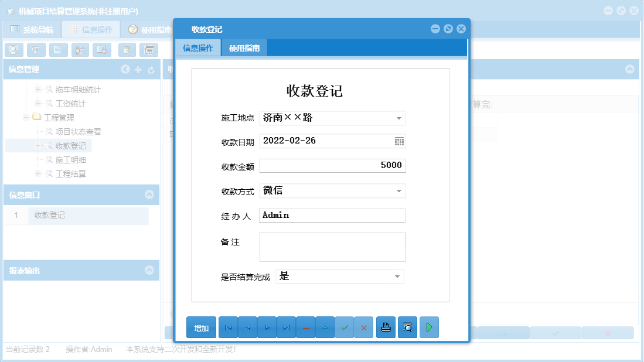The width and height of the screenshot is (644, 362).
Task: Click the 增加 button
Action: (x=201, y=327)
